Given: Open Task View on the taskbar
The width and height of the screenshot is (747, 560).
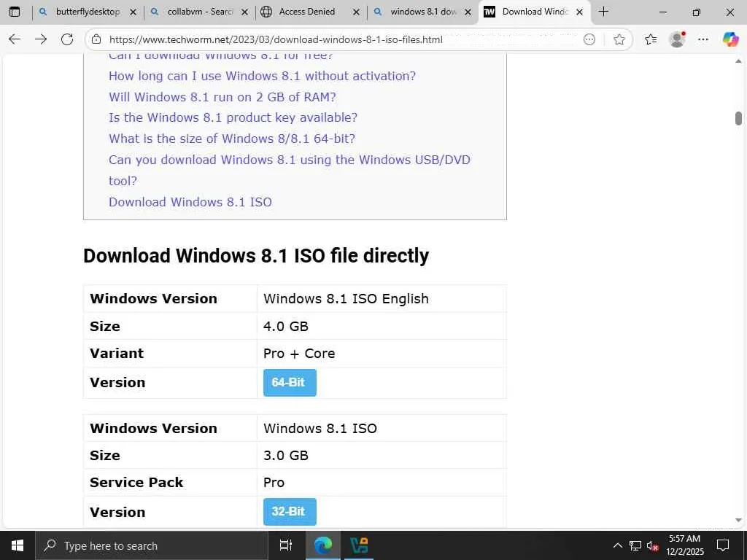Looking at the screenshot, I should (x=286, y=545).
